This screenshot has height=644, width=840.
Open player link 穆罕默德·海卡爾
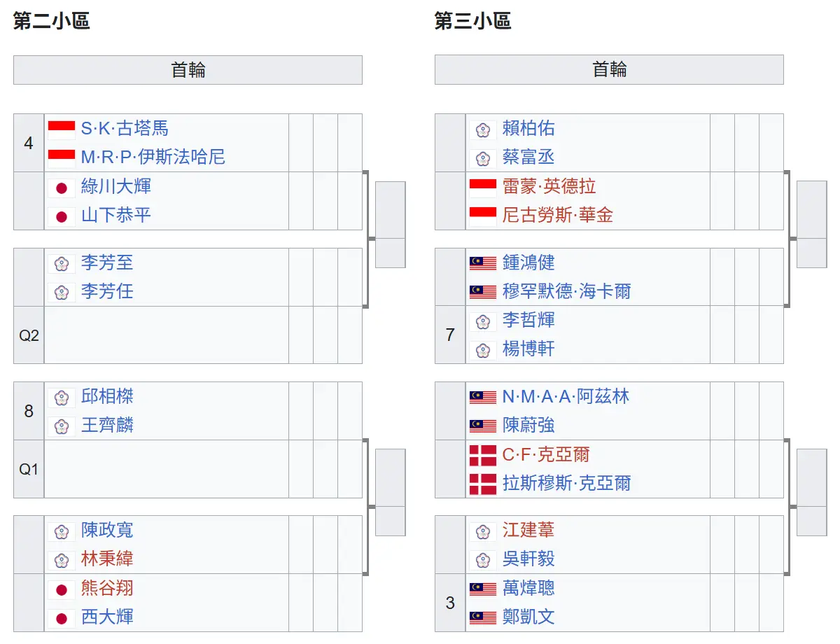[567, 291]
